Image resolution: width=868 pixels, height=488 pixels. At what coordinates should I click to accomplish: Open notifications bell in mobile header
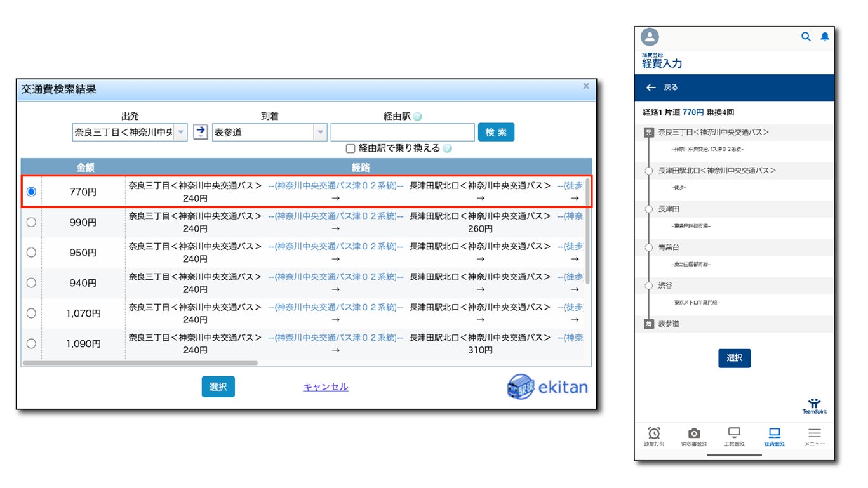click(x=825, y=37)
